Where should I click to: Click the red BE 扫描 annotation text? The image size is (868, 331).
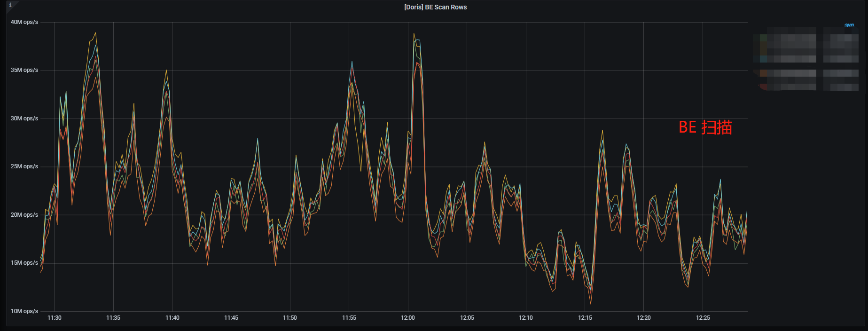click(705, 127)
